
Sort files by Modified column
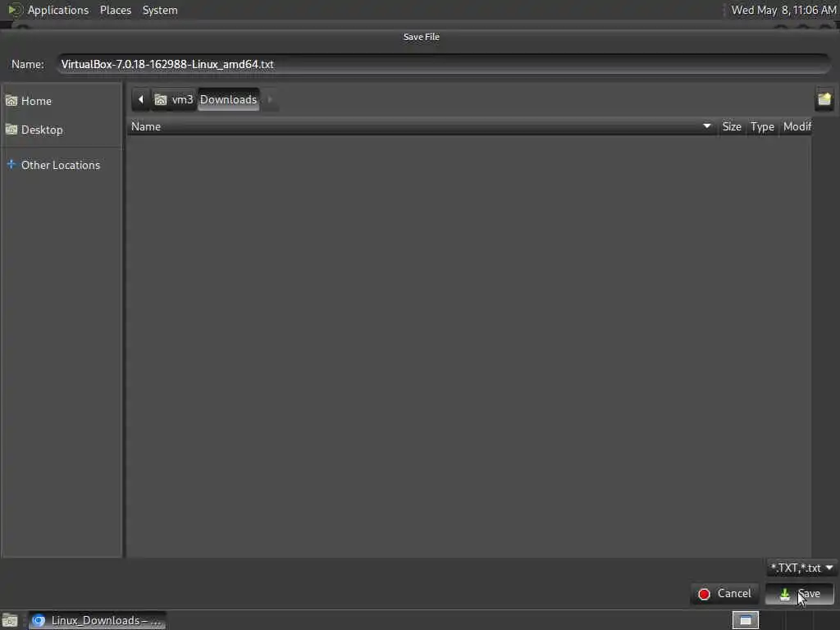coord(796,127)
